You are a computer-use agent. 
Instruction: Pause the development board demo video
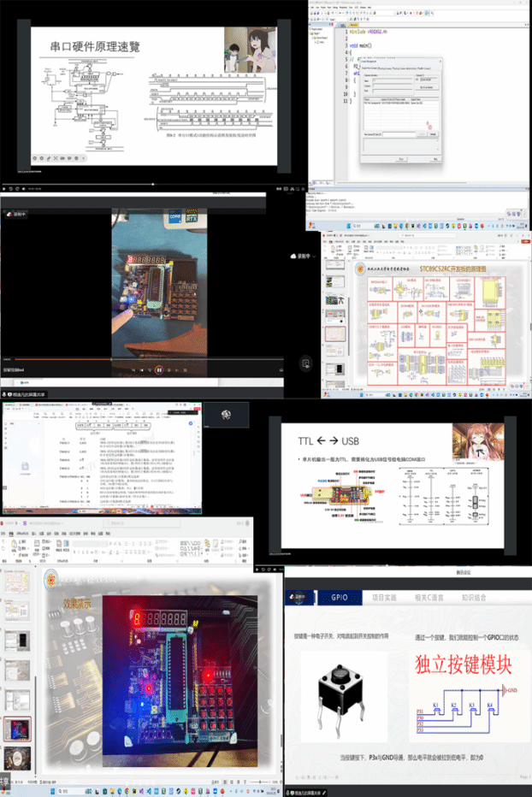159,369
